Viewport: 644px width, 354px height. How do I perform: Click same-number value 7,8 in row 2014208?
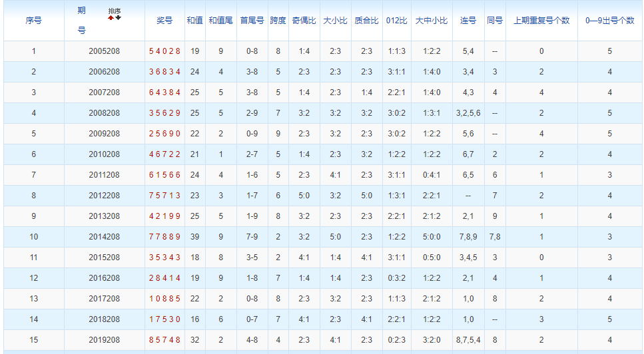coord(495,237)
